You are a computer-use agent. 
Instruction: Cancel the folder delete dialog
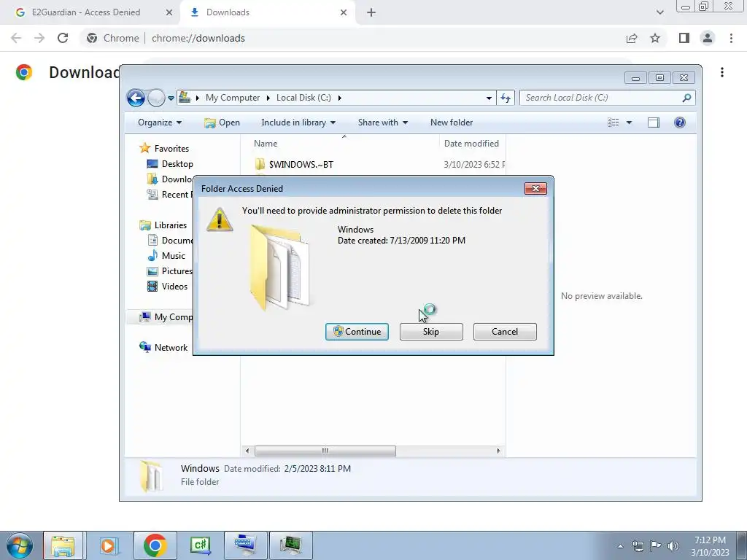[505, 332]
